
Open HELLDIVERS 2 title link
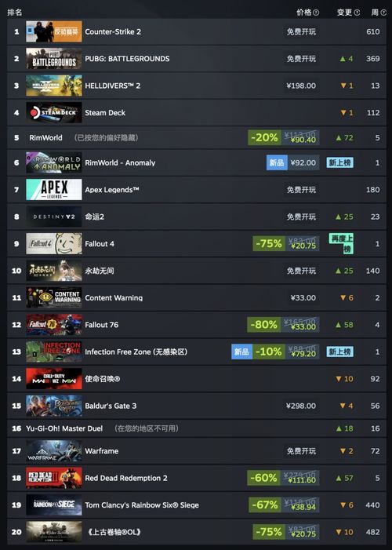tap(113, 86)
